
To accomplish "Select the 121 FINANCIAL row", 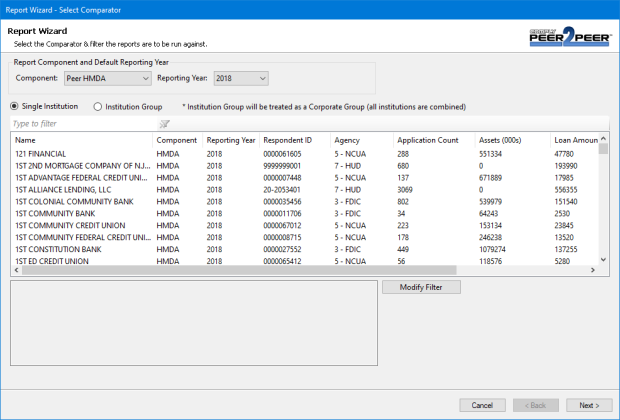I will [x=304, y=154].
